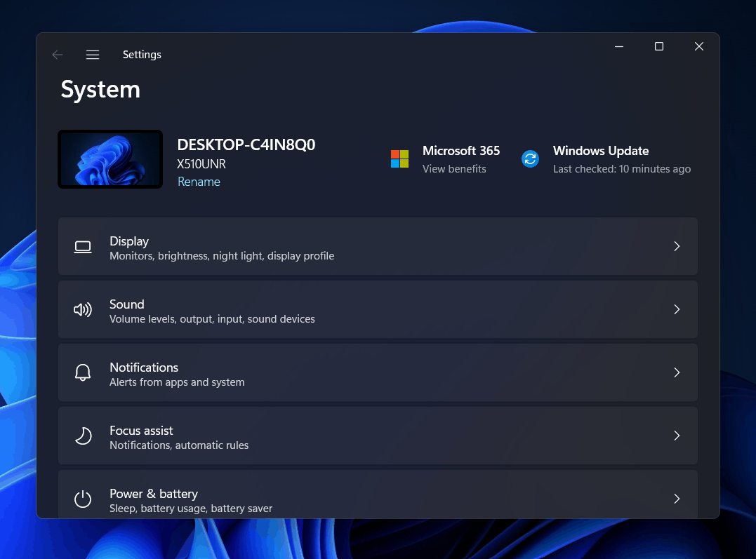The width and height of the screenshot is (756, 559).
Task: Click the Focus assist moon icon
Action: [83, 436]
